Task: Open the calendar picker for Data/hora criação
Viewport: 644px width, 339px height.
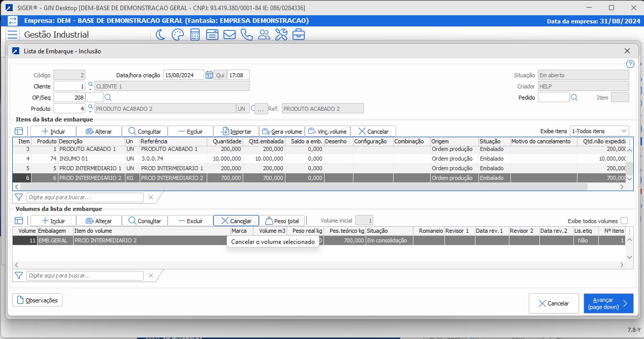Action: click(210, 74)
